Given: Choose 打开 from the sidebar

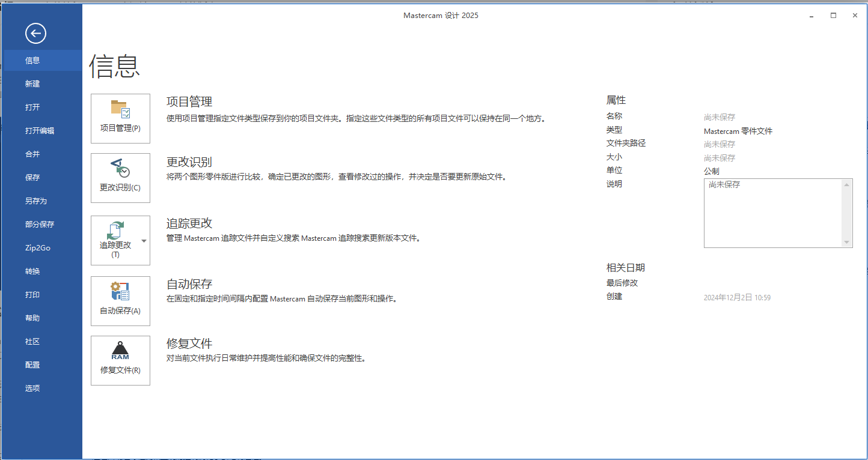Looking at the screenshot, I should click(43, 107).
